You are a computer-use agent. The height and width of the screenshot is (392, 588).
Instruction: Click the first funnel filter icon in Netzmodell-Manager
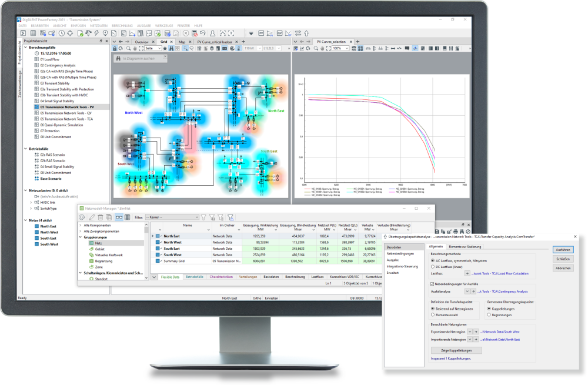click(x=203, y=217)
